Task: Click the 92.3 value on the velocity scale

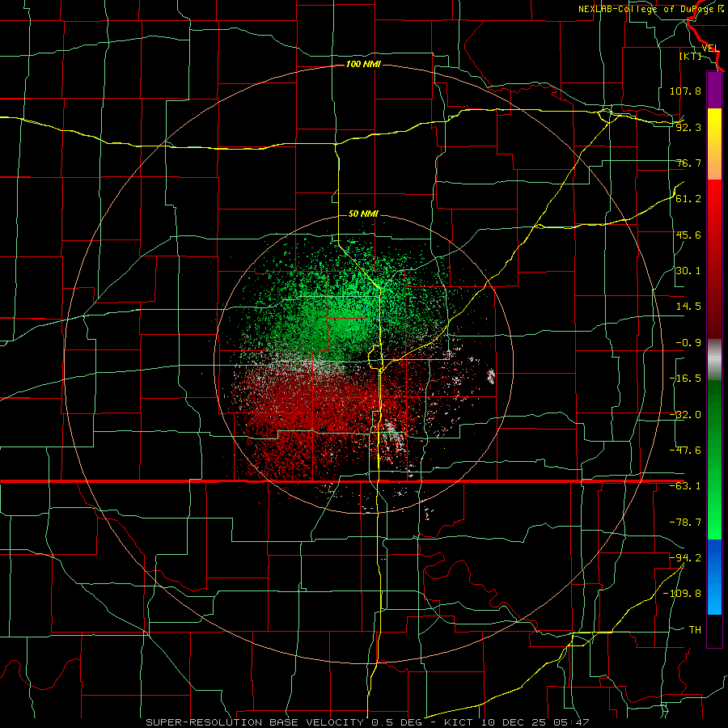Action: [x=688, y=127]
